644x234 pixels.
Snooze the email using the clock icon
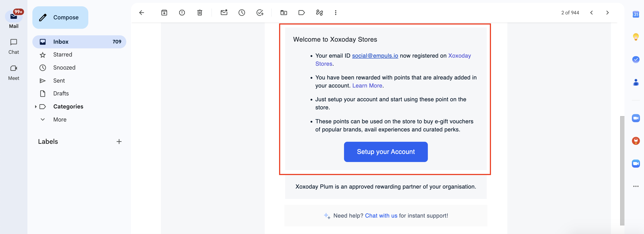[x=242, y=13]
